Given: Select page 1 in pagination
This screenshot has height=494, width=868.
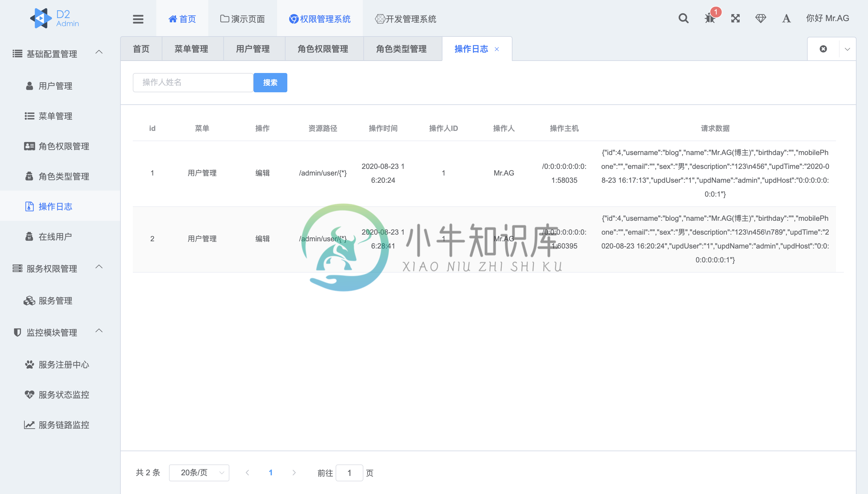Looking at the screenshot, I should (270, 473).
